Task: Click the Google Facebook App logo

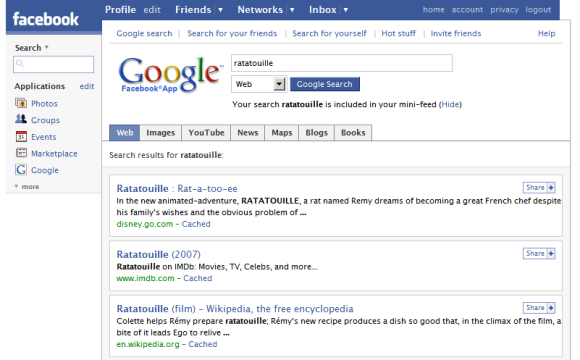Action: [171, 74]
